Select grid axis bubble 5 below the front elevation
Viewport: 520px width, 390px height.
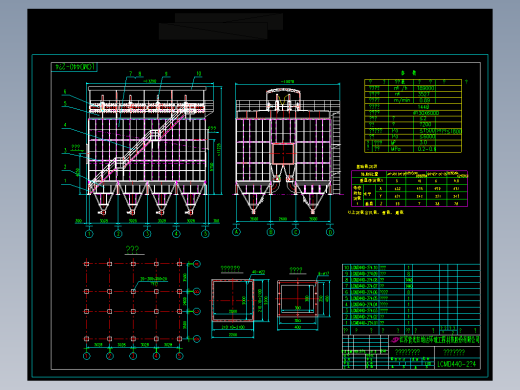coord(205,234)
